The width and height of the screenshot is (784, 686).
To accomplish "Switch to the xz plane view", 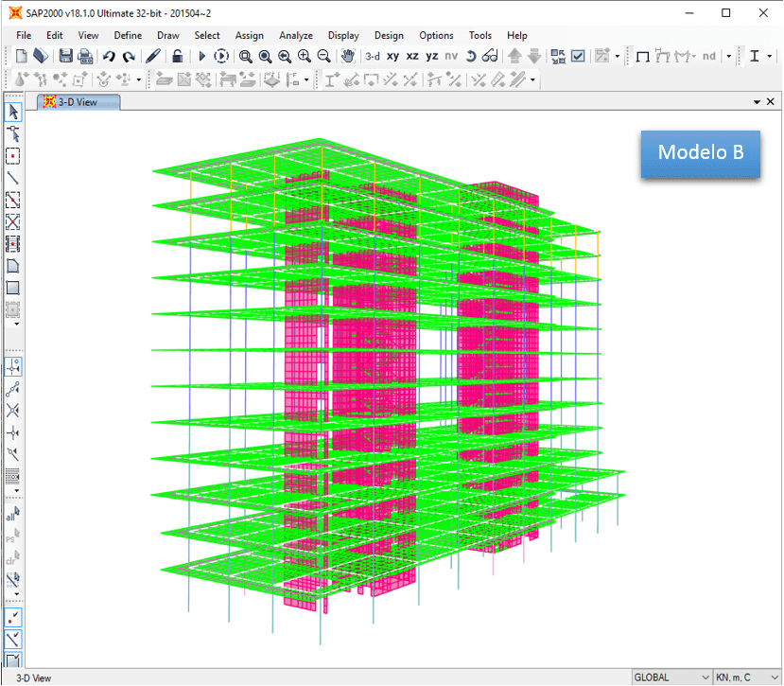I will [x=412, y=56].
